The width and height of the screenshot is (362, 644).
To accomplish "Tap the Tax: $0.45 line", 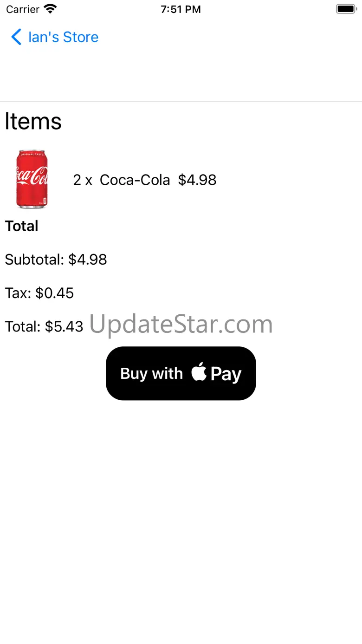I will point(39,293).
